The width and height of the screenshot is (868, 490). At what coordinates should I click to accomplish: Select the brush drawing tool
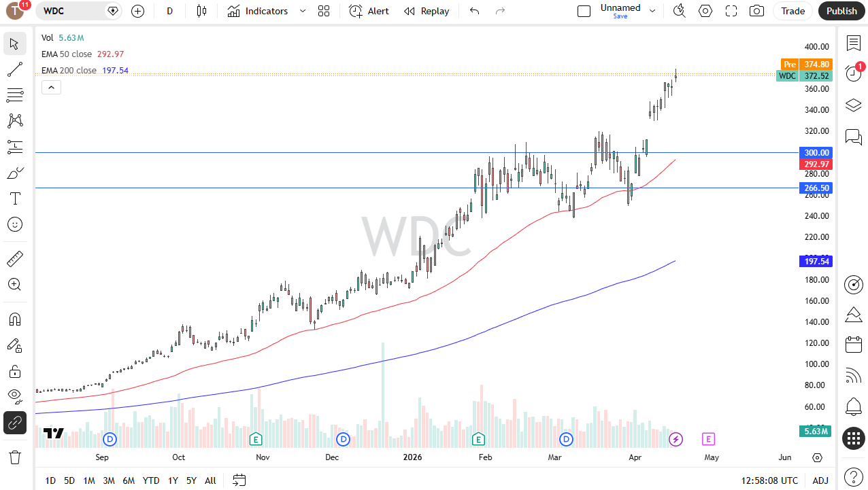tap(15, 173)
